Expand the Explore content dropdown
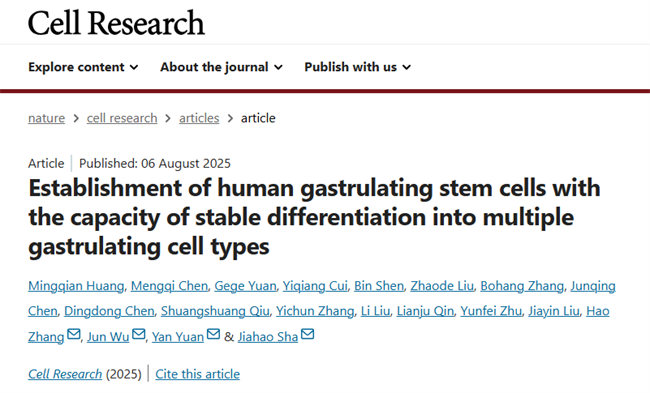Viewport: 650px width, 393px height. click(83, 67)
